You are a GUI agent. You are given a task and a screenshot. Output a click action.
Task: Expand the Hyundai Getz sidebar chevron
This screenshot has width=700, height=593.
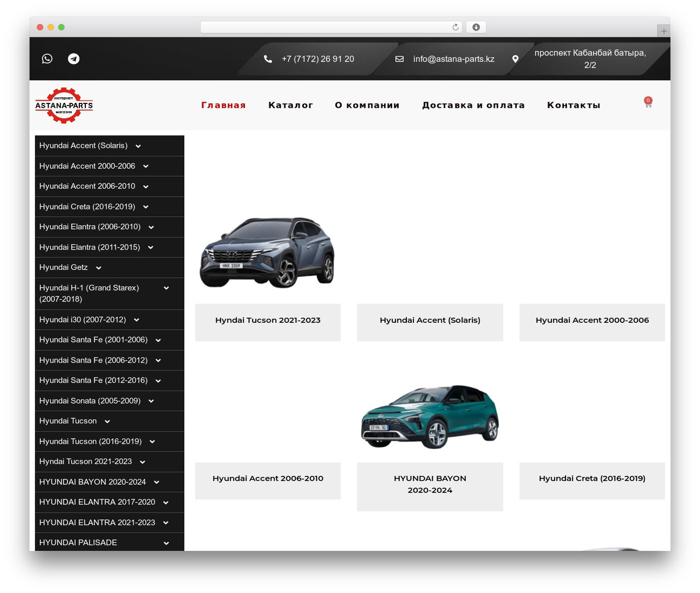98,268
